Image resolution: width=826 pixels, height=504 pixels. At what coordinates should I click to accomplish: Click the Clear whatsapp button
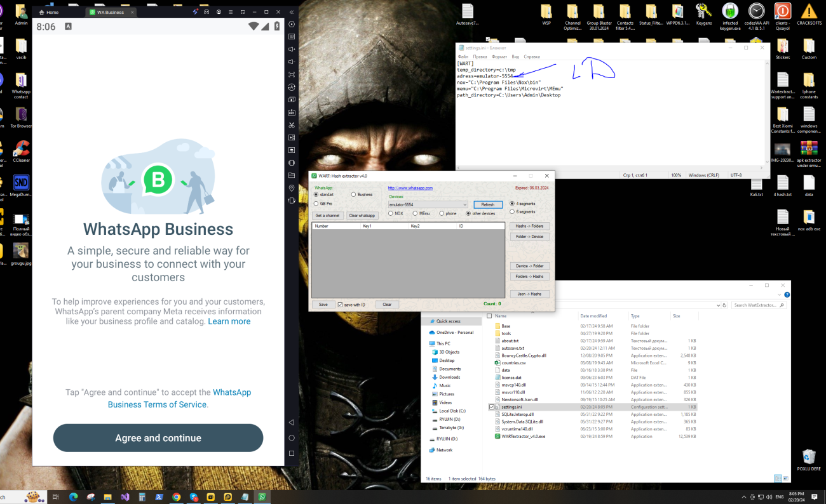(x=362, y=216)
